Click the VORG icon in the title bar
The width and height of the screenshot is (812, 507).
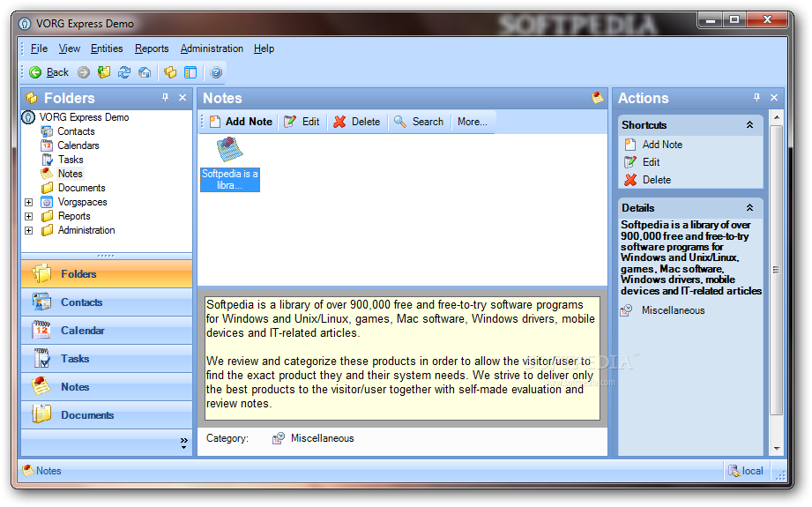click(x=25, y=24)
